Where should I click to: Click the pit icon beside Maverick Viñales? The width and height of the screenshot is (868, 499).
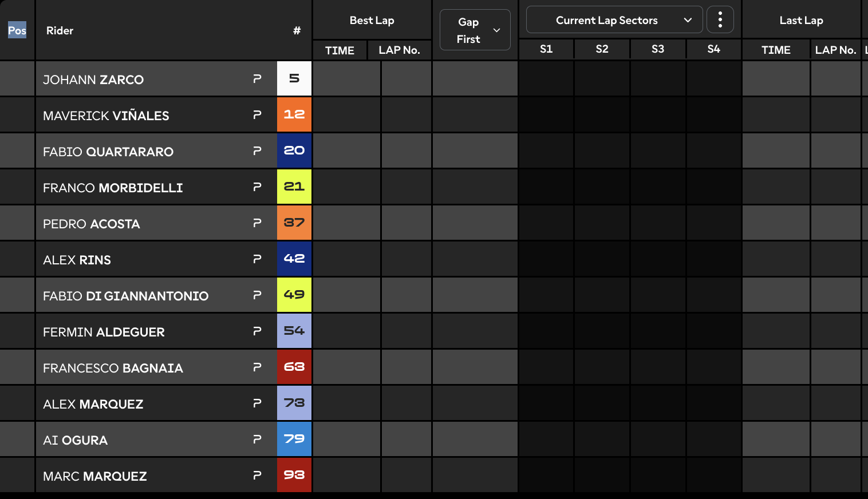257,115
